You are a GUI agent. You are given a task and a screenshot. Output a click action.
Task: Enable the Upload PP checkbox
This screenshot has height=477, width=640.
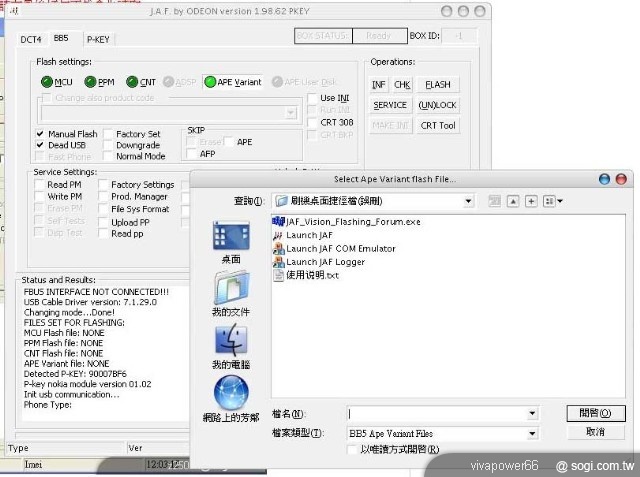103,222
